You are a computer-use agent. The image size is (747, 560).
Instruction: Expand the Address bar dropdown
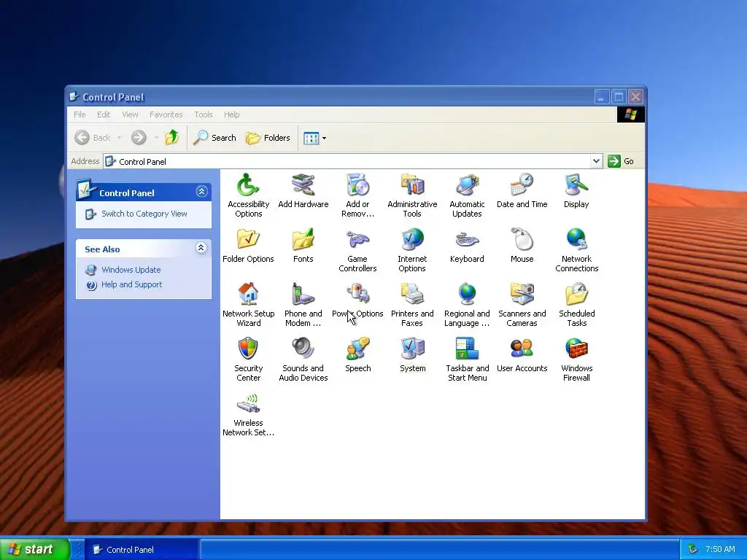596,161
